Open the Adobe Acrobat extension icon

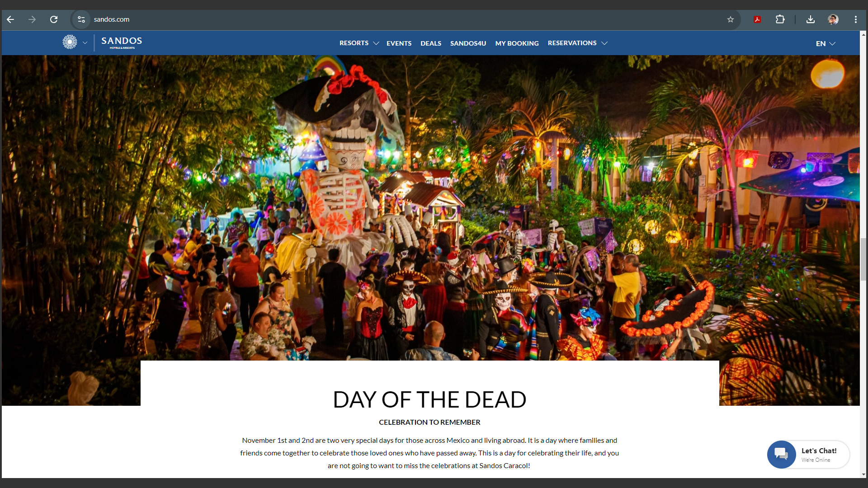(757, 19)
